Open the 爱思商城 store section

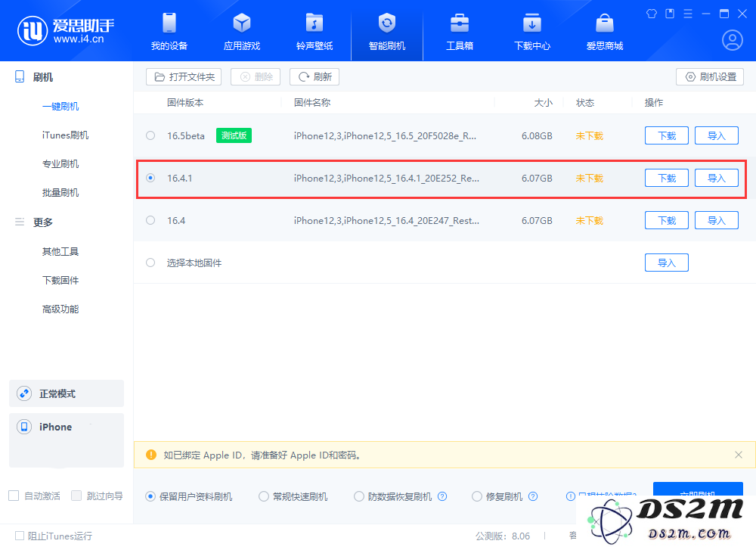point(605,31)
